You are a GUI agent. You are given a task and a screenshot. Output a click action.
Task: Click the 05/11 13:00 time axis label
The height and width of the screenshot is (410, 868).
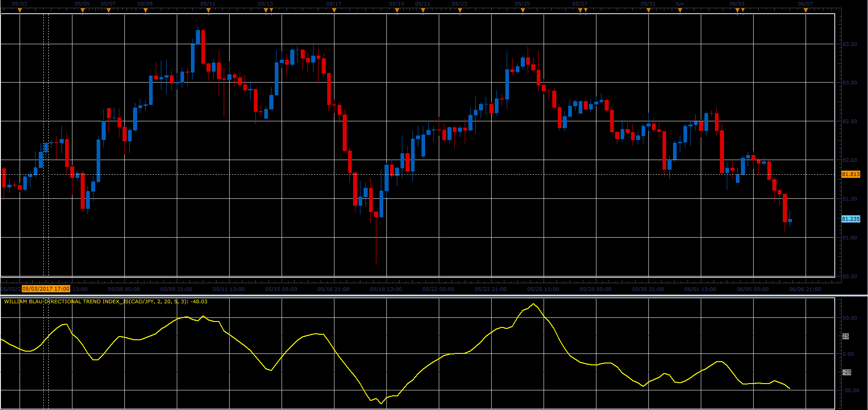229,289
